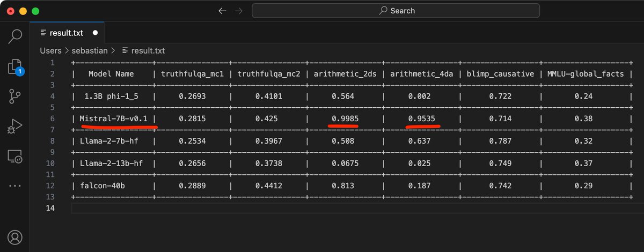Open the Search view in activity bar
Screen dimensions: 644x252
click(x=15, y=36)
